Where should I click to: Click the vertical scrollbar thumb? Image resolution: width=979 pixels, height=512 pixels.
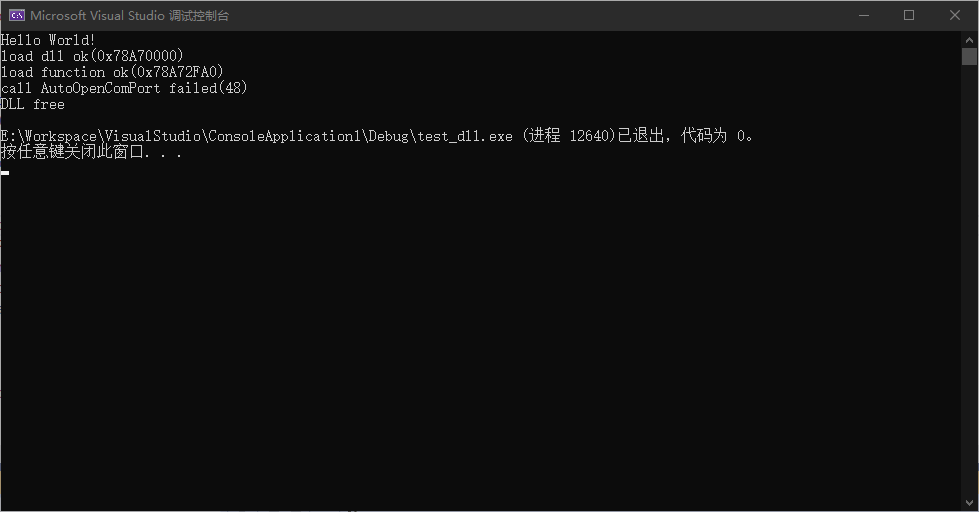pos(969,57)
